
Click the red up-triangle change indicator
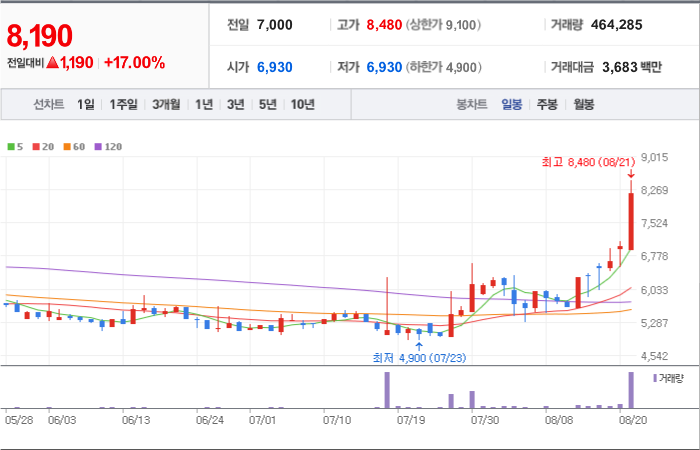click(x=53, y=62)
